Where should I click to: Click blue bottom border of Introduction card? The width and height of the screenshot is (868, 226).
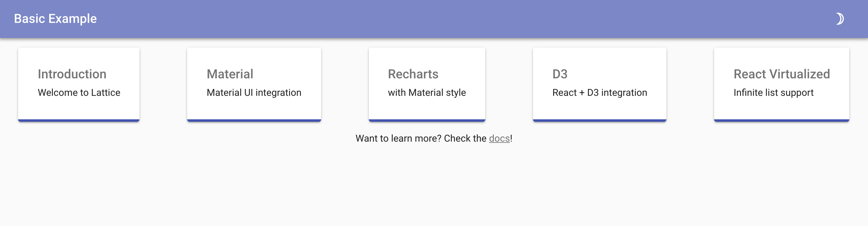79,121
